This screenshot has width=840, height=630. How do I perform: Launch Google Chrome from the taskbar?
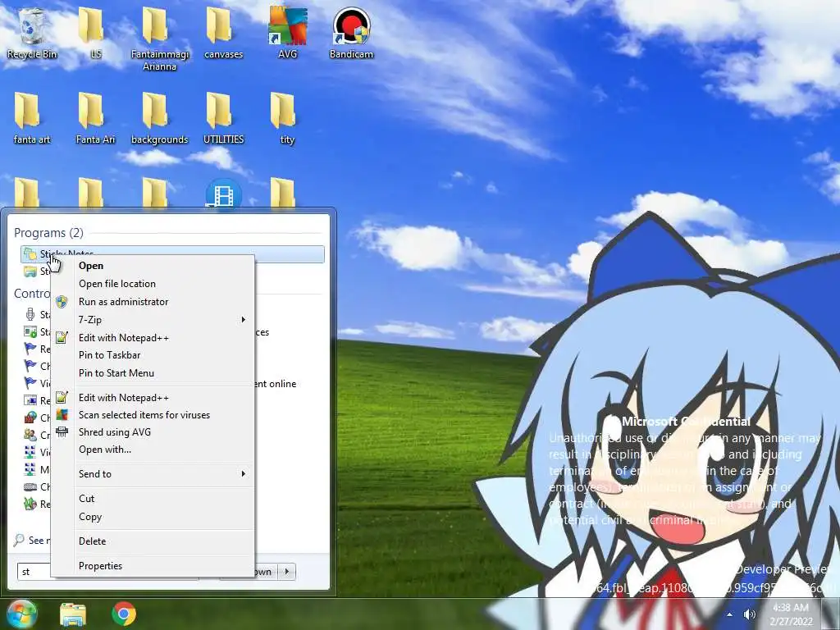124,614
